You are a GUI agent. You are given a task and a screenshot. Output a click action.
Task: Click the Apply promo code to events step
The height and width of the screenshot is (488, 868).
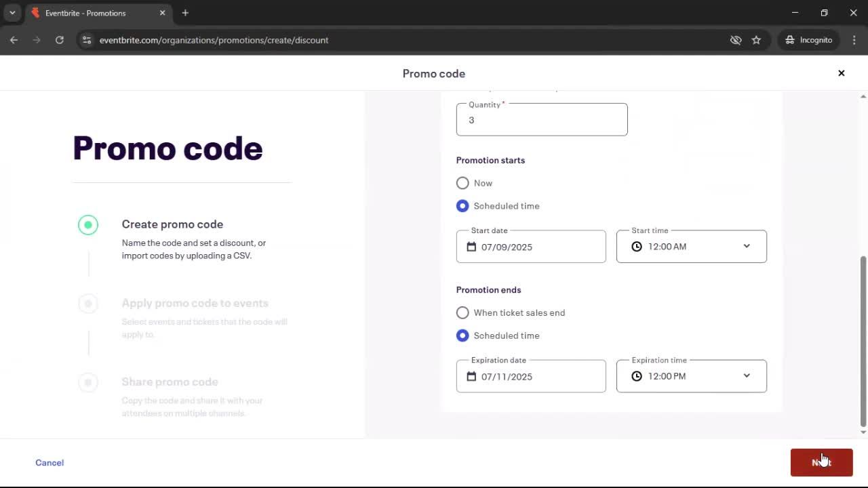click(x=195, y=303)
